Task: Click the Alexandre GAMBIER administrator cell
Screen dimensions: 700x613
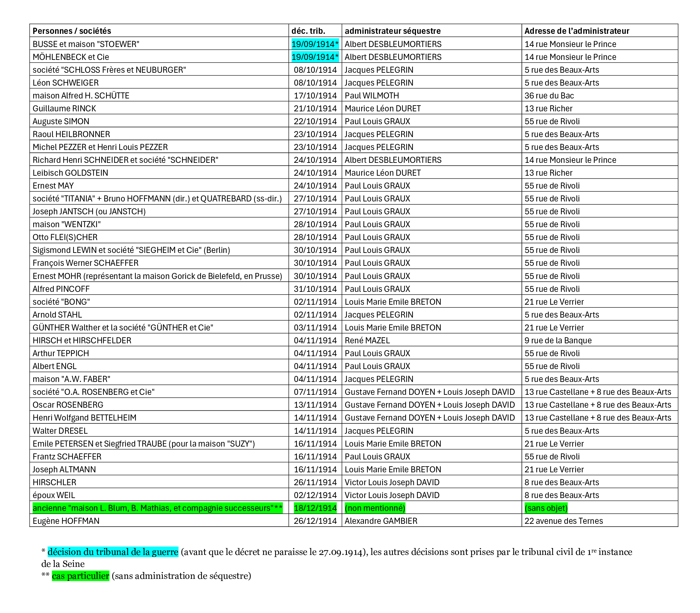Action: point(381,521)
